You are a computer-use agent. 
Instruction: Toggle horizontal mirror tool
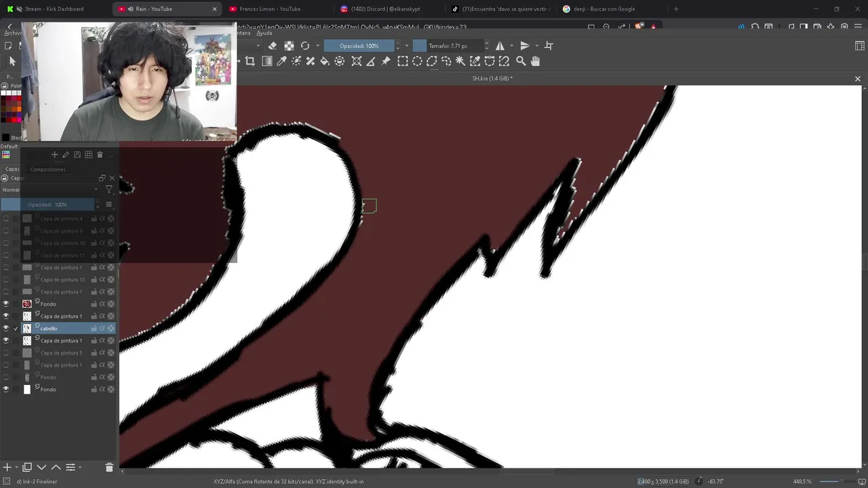coord(500,45)
